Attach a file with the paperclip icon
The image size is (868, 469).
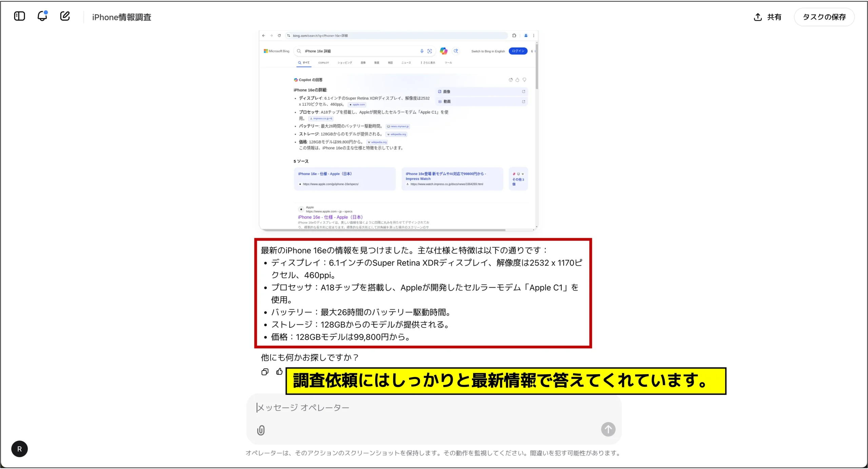261,430
